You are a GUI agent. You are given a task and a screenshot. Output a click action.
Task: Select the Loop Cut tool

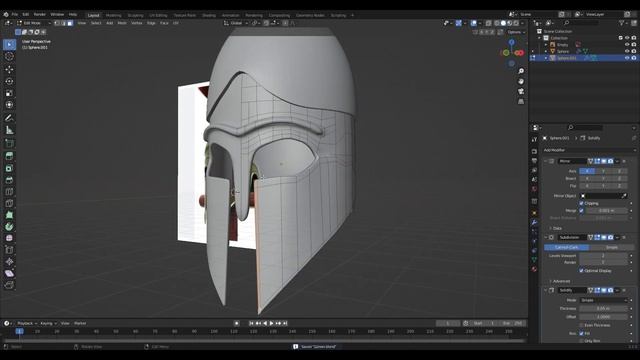pos(9,191)
